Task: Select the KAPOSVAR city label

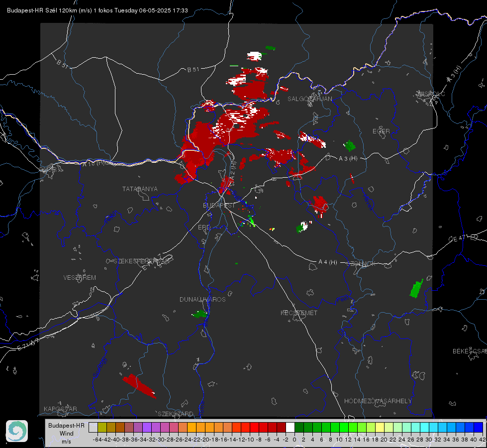Action: click(60, 409)
